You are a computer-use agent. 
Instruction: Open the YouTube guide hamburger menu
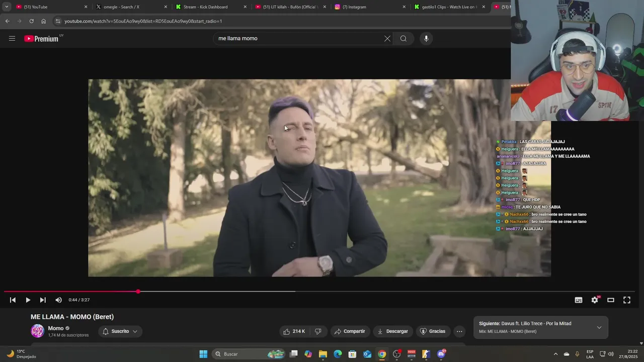[12, 38]
